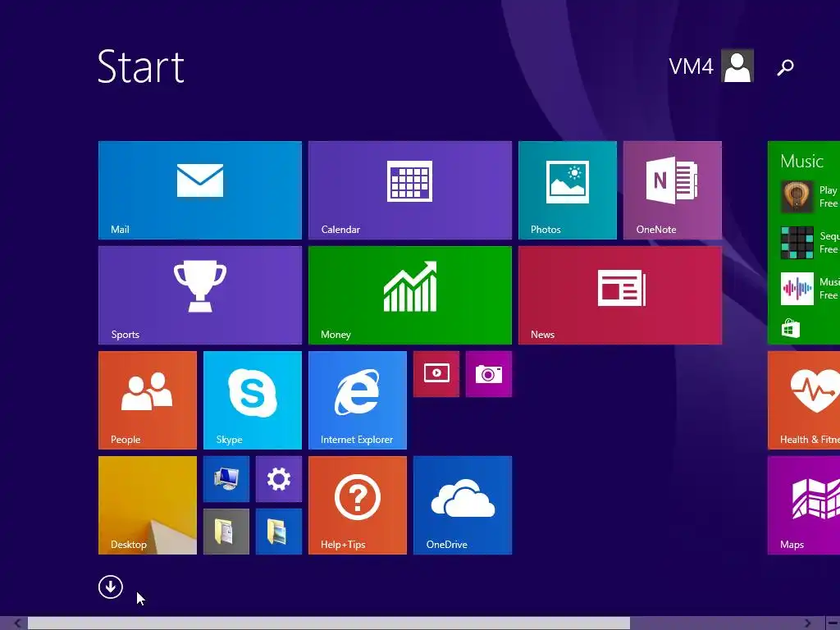840x630 pixels.
Task: Click the scrollbar right arrow
Action: coord(807,623)
